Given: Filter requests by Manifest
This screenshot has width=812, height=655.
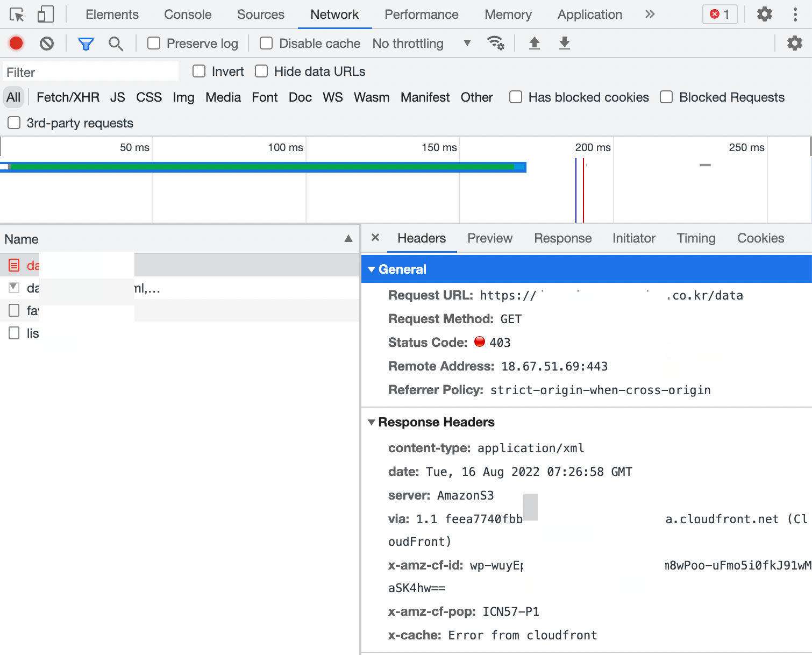Looking at the screenshot, I should point(425,97).
